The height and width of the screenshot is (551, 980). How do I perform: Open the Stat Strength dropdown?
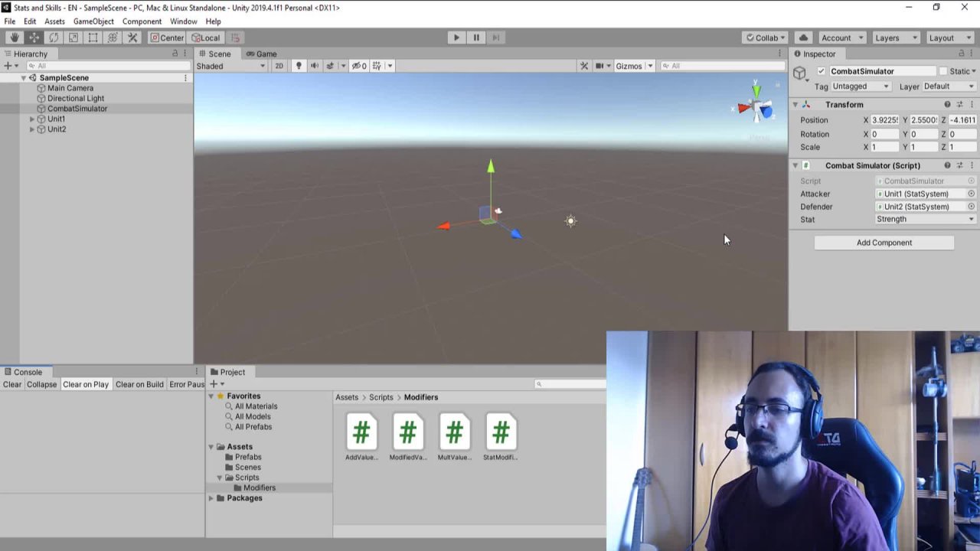click(x=925, y=220)
